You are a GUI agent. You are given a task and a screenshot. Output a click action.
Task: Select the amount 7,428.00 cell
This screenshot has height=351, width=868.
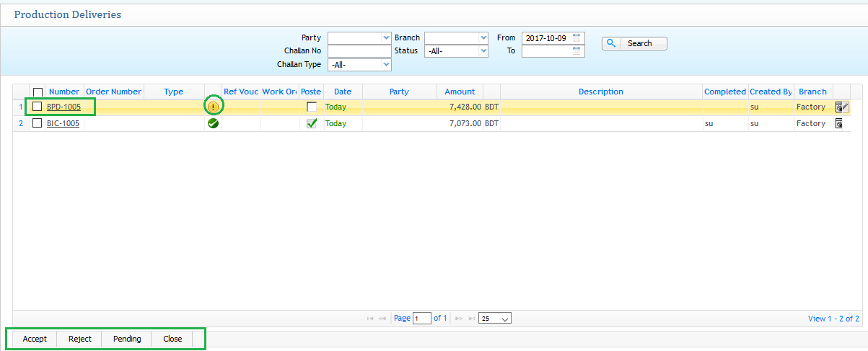coord(459,107)
